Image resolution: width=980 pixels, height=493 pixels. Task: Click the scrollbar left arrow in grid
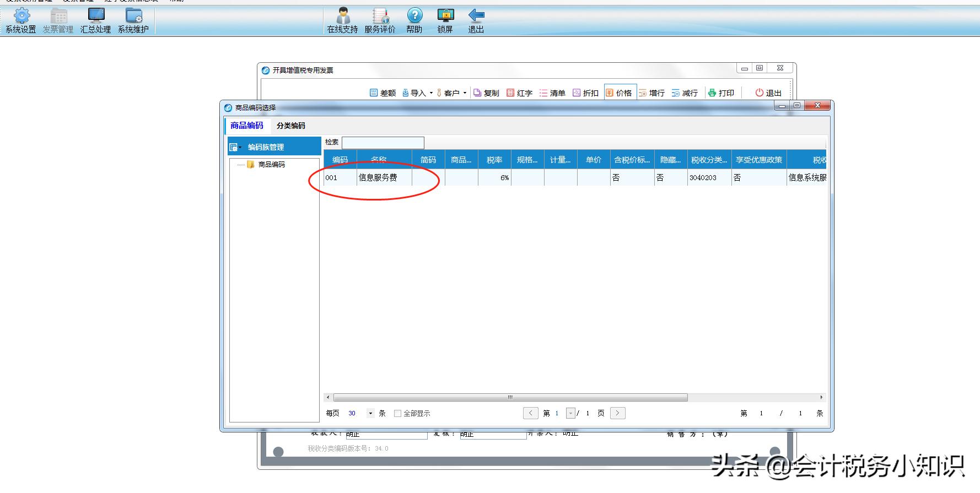328,397
